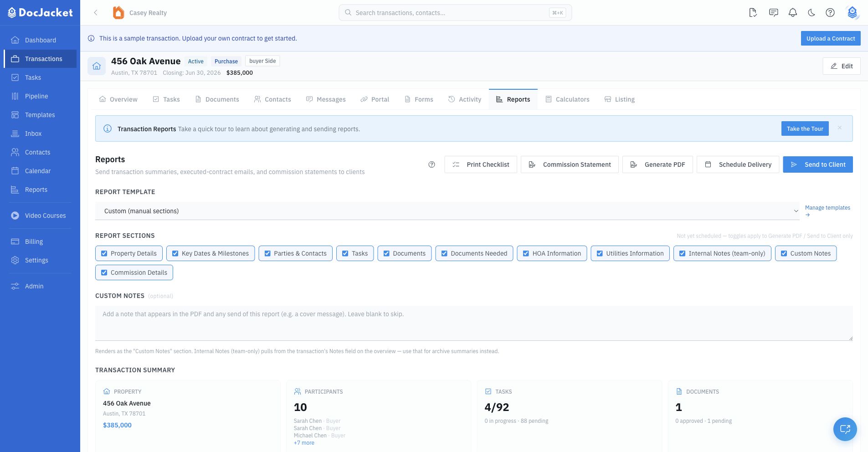Click Generate PDF button
Image resolution: width=868 pixels, height=452 pixels.
[x=657, y=164]
